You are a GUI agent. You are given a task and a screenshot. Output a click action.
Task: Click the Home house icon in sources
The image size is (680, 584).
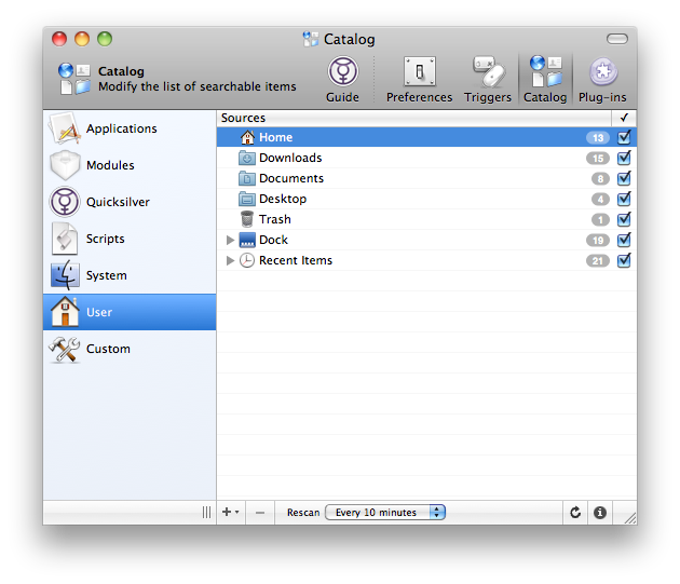[x=247, y=137]
